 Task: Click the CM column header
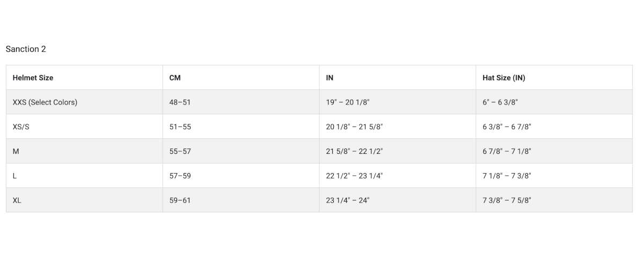point(175,78)
